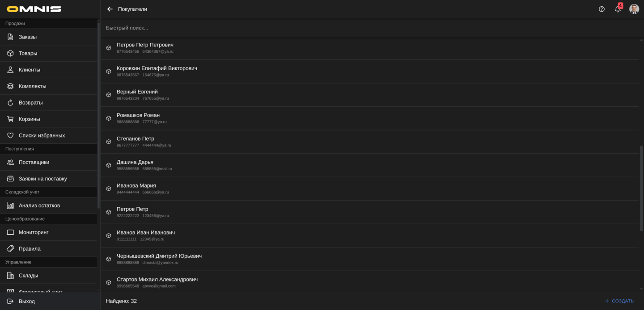Click the Возвраты refresh icon in sidebar

(10, 103)
